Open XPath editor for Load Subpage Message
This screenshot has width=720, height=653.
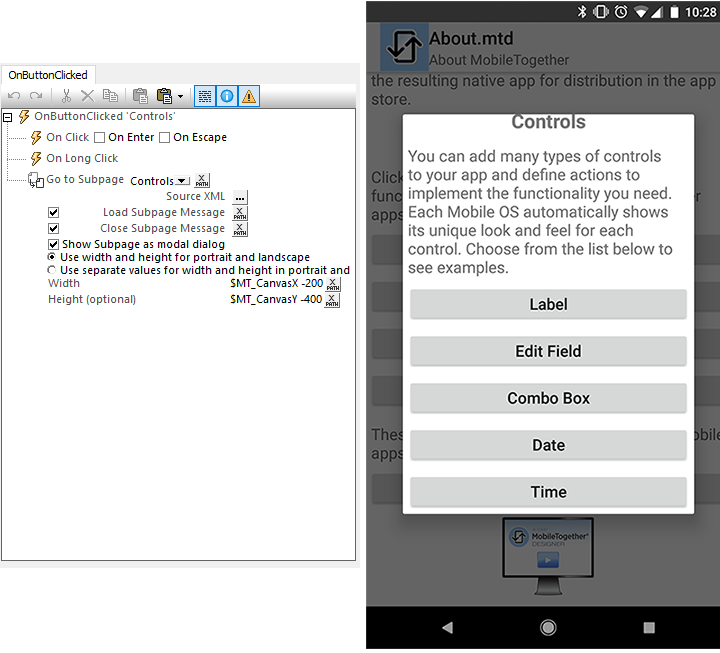[x=239, y=213]
